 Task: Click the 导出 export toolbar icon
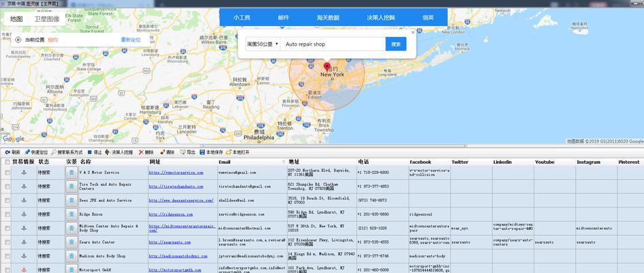[x=183, y=152]
